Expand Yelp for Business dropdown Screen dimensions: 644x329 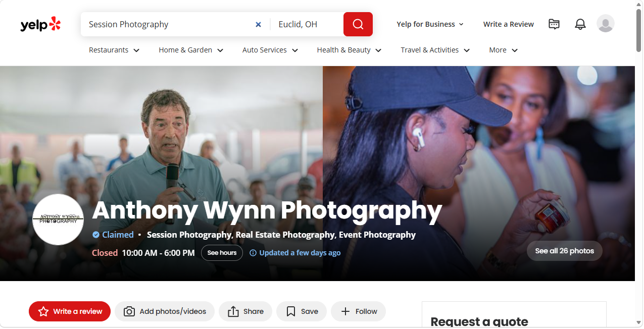(x=430, y=24)
